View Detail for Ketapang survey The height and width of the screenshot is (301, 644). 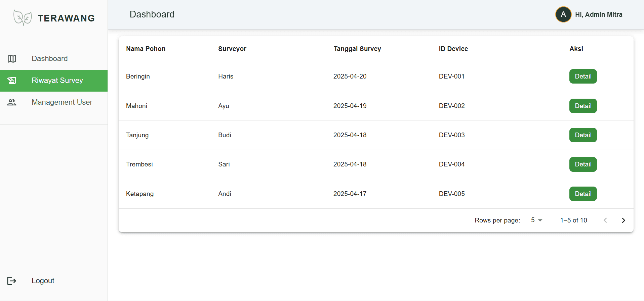[x=583, y=194]
